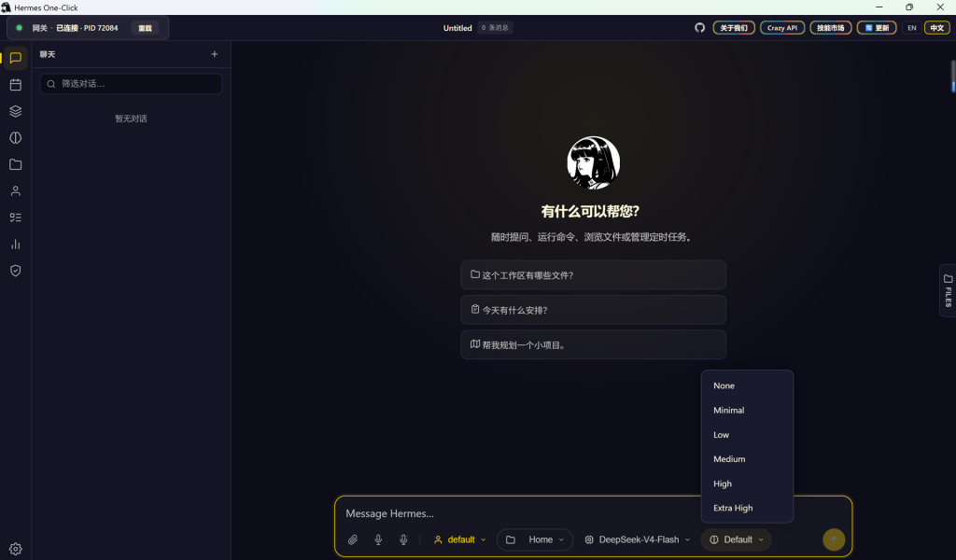The height and width of the screenshot is (560, 956).
Task: Click the 重载 reload button
Action: 145,28
